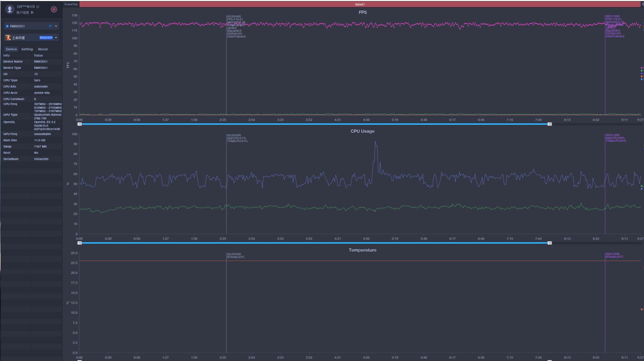The width and height of the screenshot is (644, 361).
Task: Click the Root value No
Action: (36, 153)
